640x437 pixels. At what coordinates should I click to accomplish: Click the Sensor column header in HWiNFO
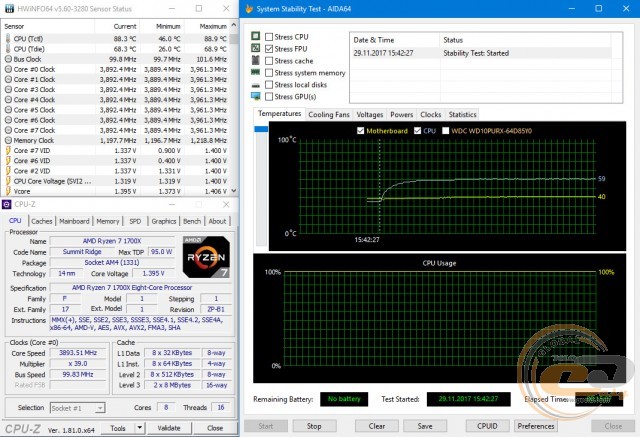pyautogui.click(x=48, y=26)
